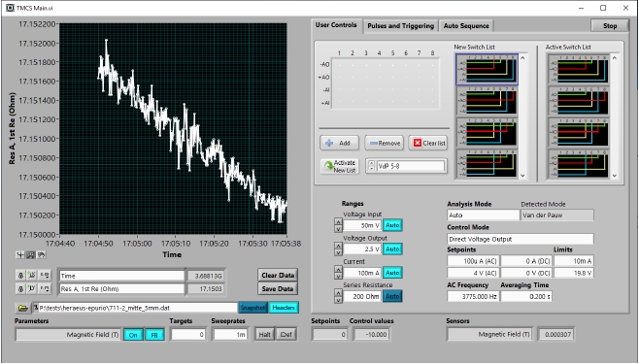
Task: Select the third New Switch List configuration thumbnail
Action: point(487,132)
